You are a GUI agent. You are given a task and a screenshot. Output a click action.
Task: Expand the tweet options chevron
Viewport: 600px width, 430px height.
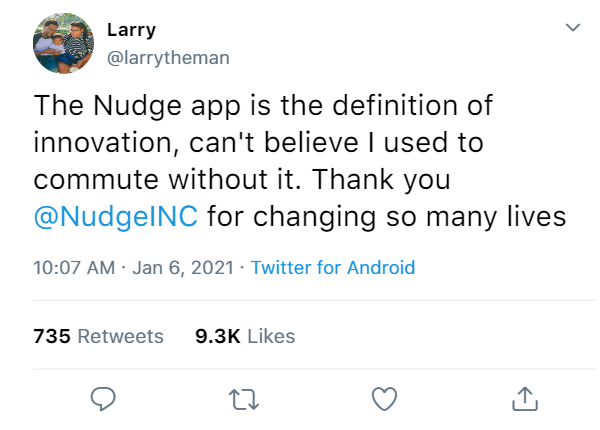pos(573,27)
